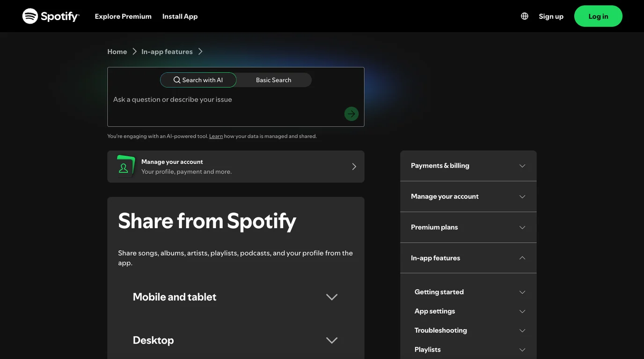Go to In-app features breadcrumb

[x=167, y=51]
